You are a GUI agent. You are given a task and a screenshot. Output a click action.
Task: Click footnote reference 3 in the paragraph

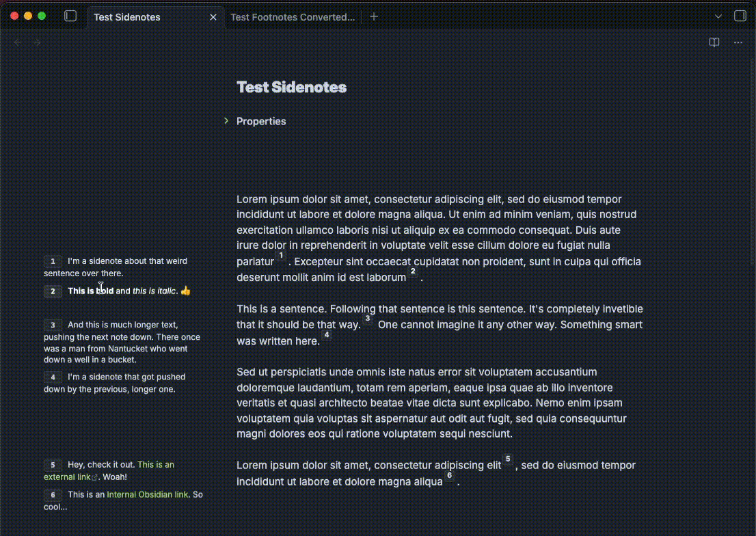(368, 318)
